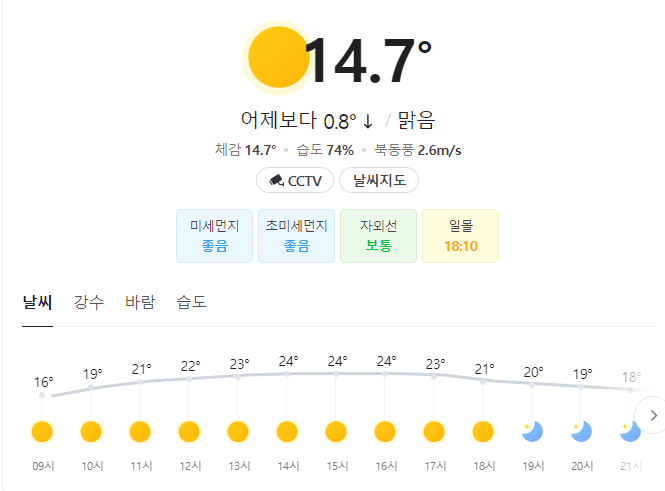
Task: Open the 자외선 보통 UV card
Action: (x=378, y=236)
